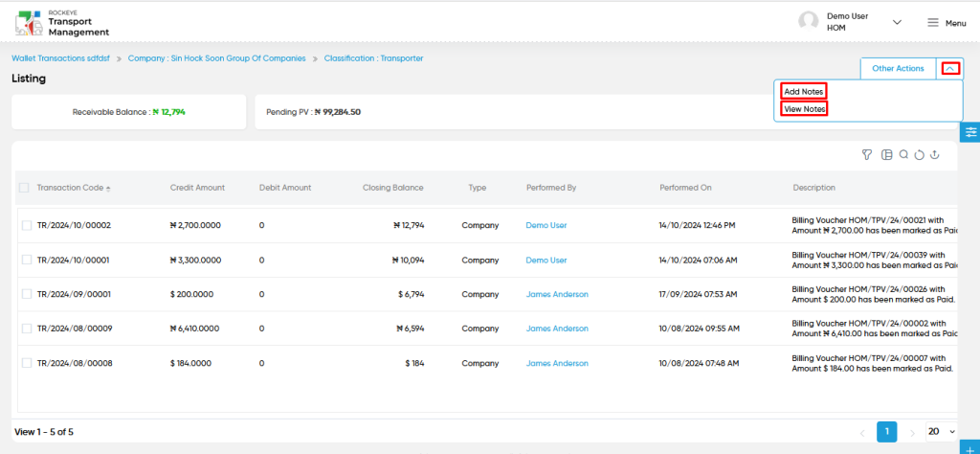Check the row TR/2024/09/00001

tap(27, 294)
